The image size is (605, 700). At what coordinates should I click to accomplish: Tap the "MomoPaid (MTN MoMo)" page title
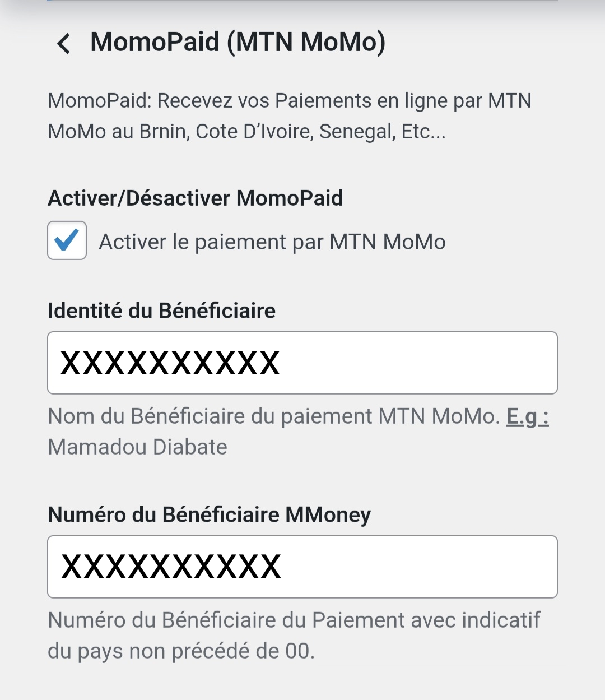(x=238, y=42)
